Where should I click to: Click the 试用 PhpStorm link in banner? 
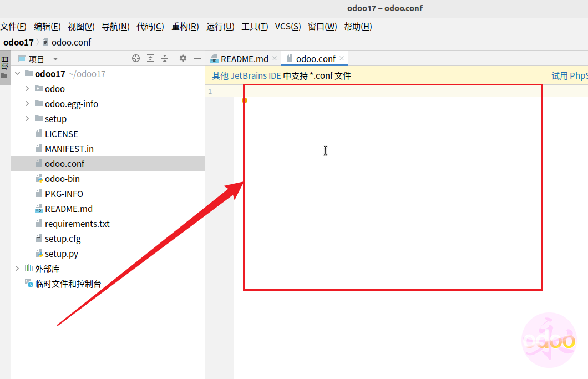pos(570,76)
